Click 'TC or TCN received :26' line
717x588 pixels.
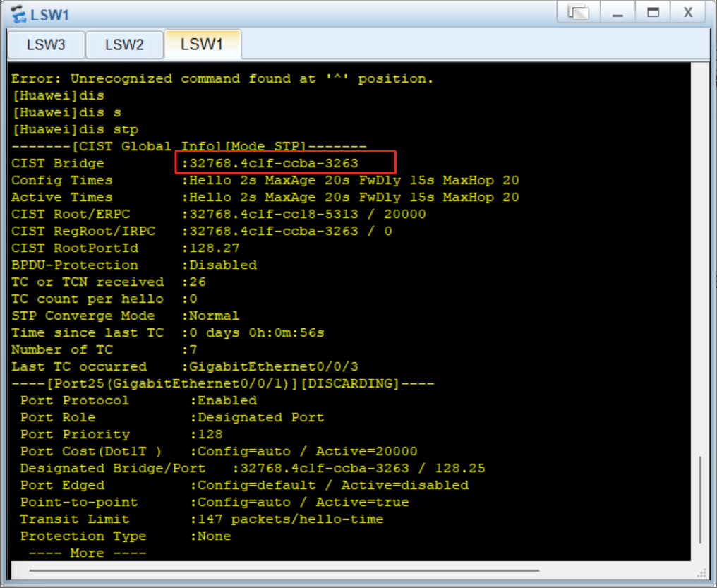coord(109,282)
